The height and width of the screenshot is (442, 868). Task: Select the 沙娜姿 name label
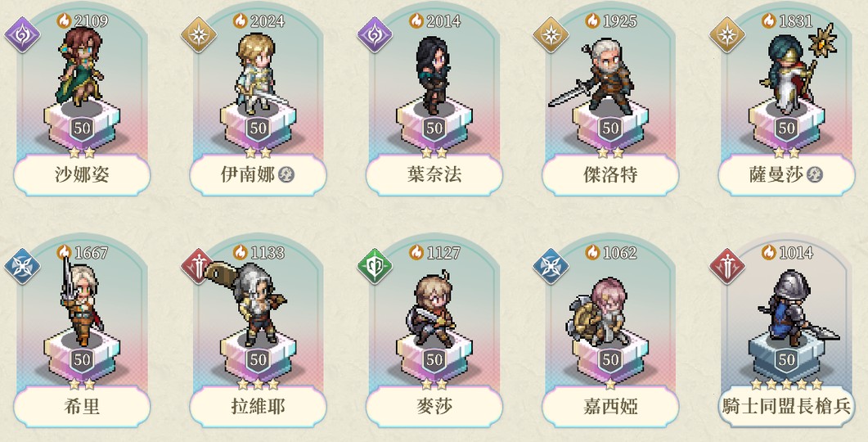click(x=82, y=175)
